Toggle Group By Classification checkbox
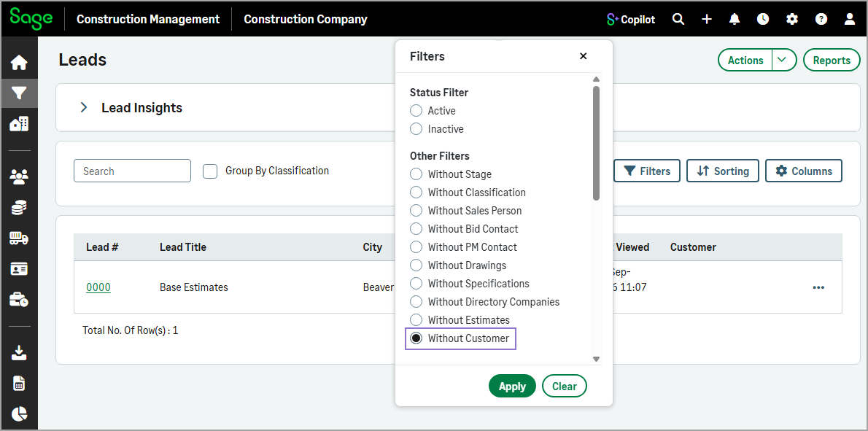The width and height of the screenshot is (868, 431). pyautogui.click(x=210, y=171)
